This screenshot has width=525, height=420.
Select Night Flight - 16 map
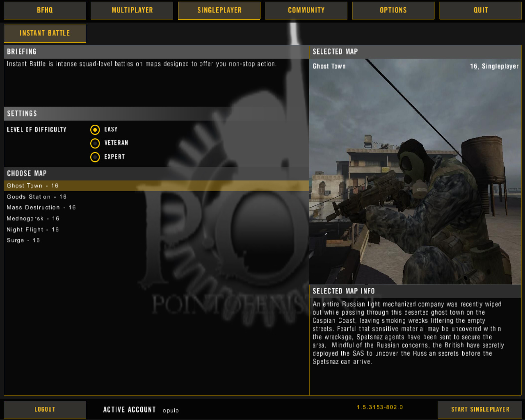pyautogui.click(x=156, y=230)
